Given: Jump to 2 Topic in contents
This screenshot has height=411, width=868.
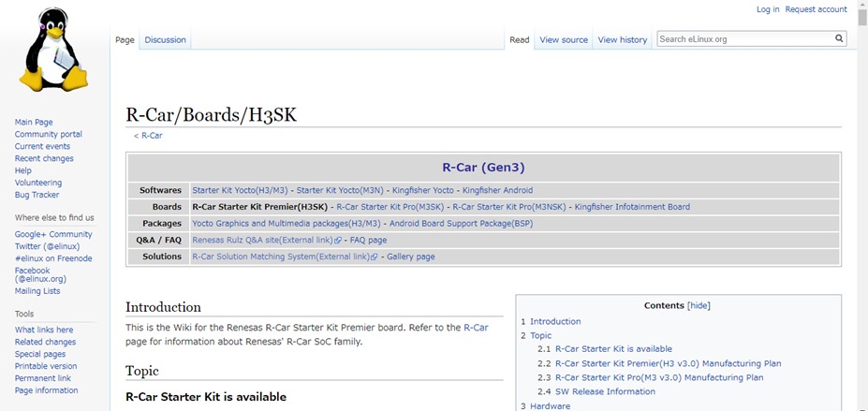Looking at the screenshot, I should (537, 335).
